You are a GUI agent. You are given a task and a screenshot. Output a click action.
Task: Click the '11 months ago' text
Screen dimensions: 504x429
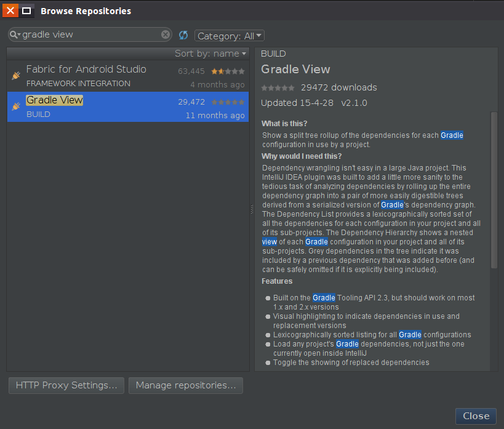click(x=215, y=116)
